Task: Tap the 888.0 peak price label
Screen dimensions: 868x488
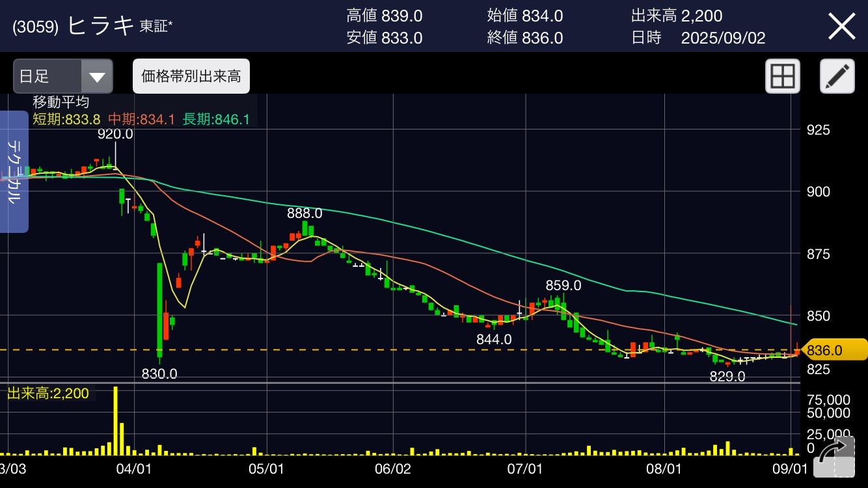Action: pyautogui.click(x=305, y=213)
